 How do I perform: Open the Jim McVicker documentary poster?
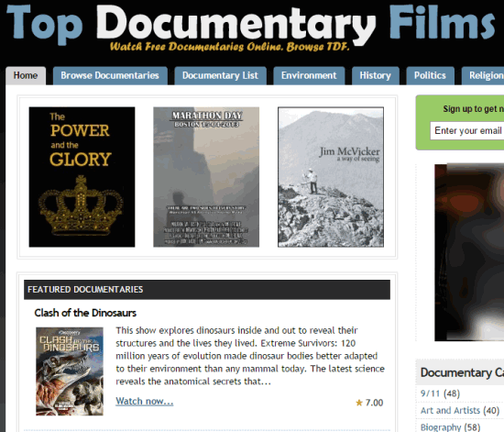(331, 177)
